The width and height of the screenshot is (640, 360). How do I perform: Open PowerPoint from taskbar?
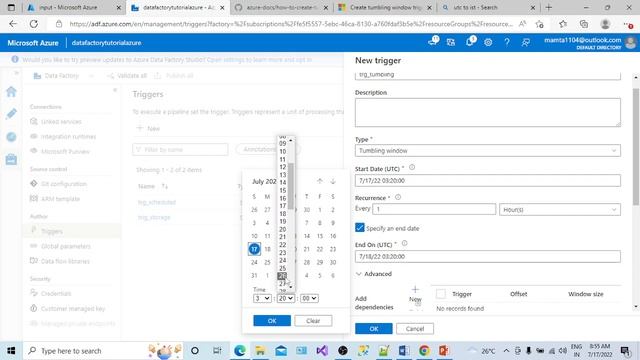coord(444,351)
